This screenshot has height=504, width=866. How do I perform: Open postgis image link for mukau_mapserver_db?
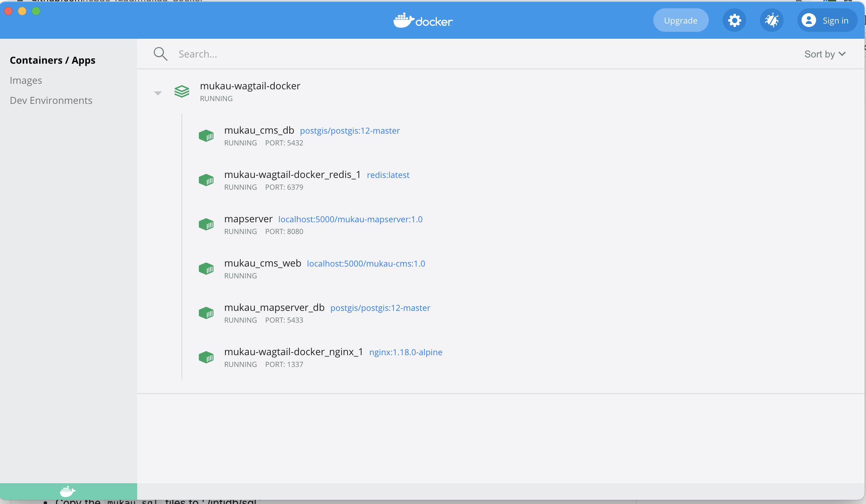pyautogui.click(x=380, y=308)
